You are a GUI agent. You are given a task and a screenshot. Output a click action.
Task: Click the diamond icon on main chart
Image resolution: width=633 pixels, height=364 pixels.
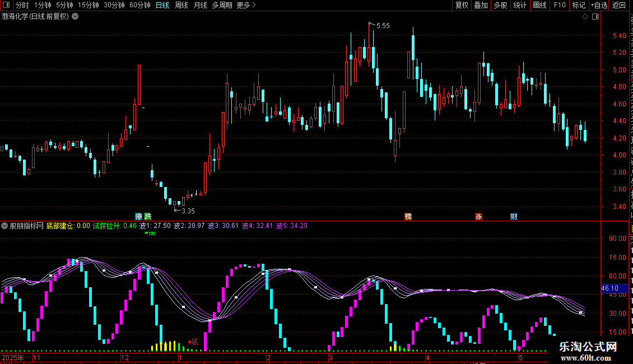click(585, 17)
